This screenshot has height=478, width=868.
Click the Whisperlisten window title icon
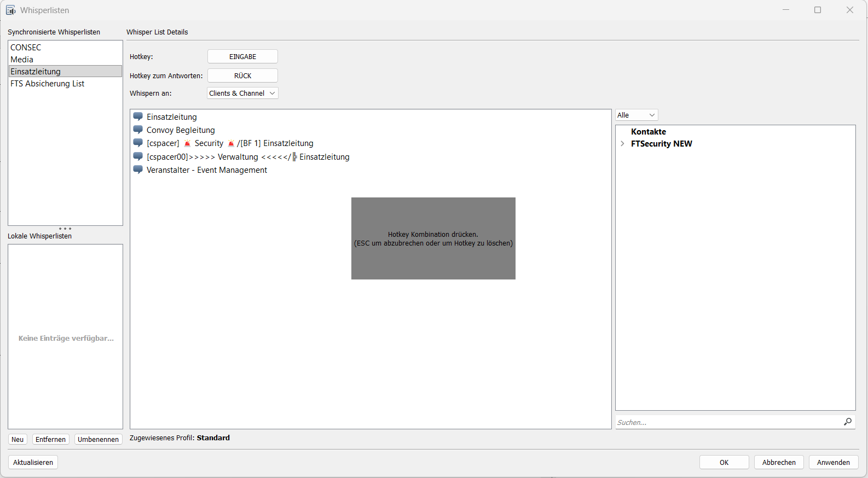(x=10, y=10)
